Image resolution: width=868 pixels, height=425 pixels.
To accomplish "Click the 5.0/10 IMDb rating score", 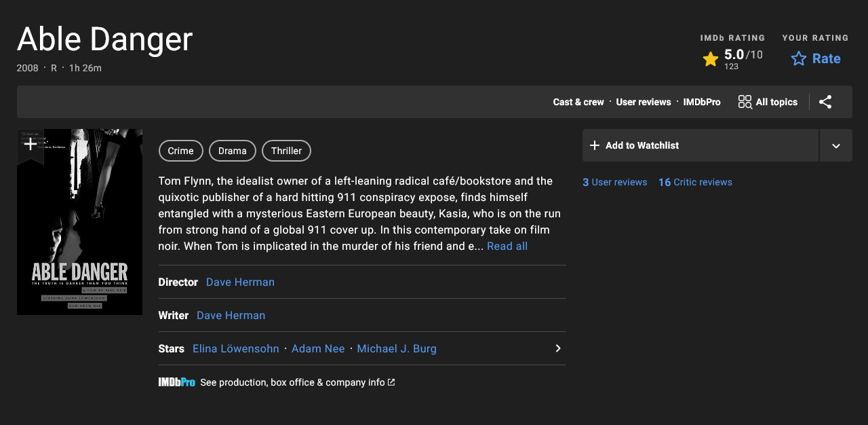I will click(x=743, y=55).
